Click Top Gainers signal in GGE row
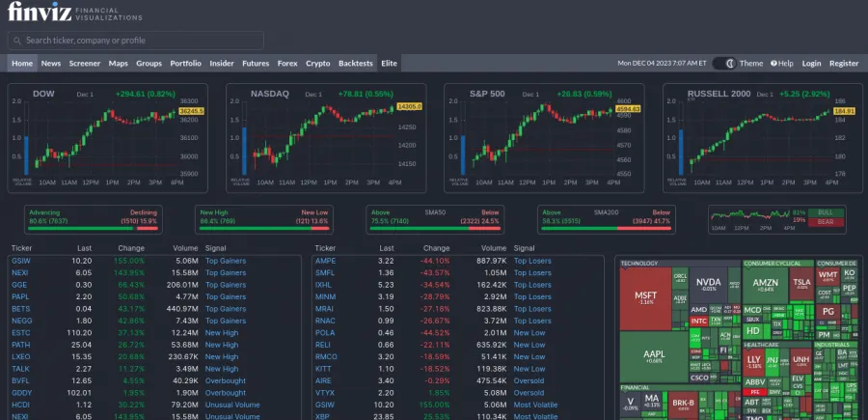 pyautogui.click(x=226, y=285)
